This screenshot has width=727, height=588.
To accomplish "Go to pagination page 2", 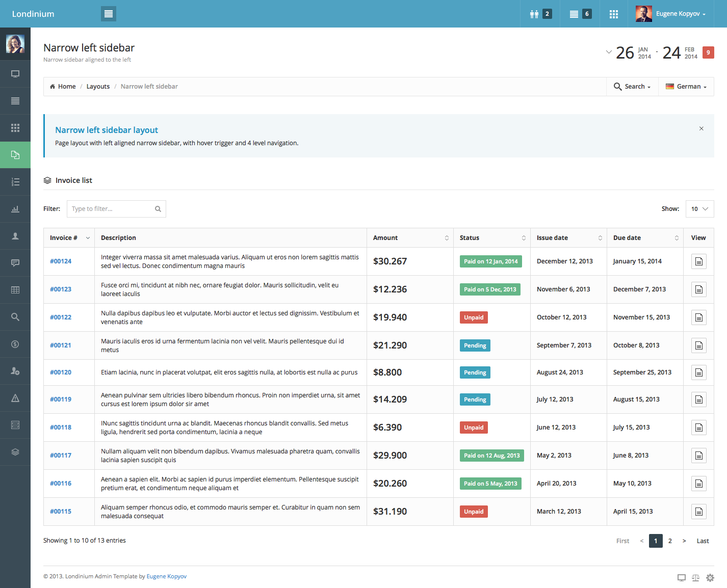I will pos(670,541).
